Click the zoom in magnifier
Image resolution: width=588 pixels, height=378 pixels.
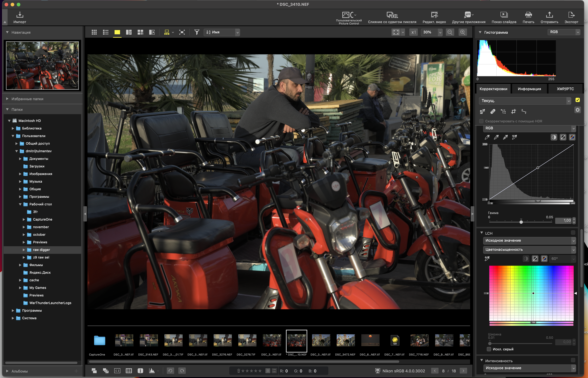click(462, 32)
